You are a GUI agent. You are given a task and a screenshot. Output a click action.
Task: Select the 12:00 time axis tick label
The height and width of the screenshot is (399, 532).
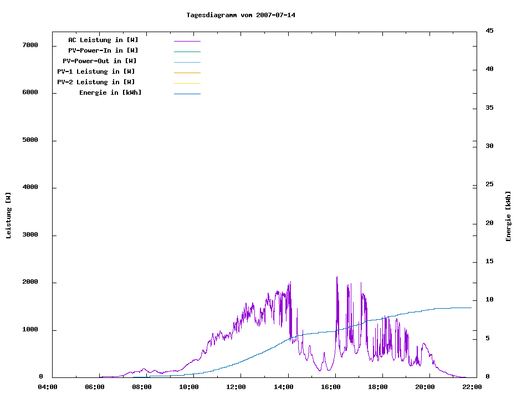237,387
